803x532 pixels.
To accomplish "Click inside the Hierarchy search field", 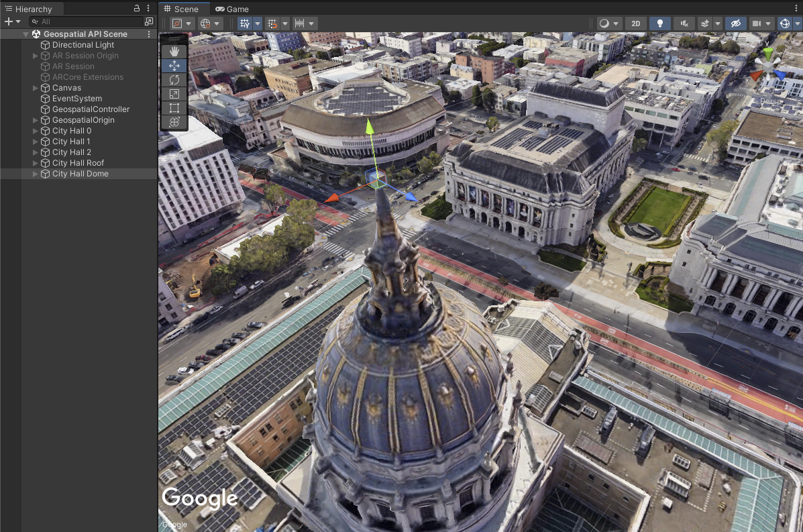I will (81, 21).
